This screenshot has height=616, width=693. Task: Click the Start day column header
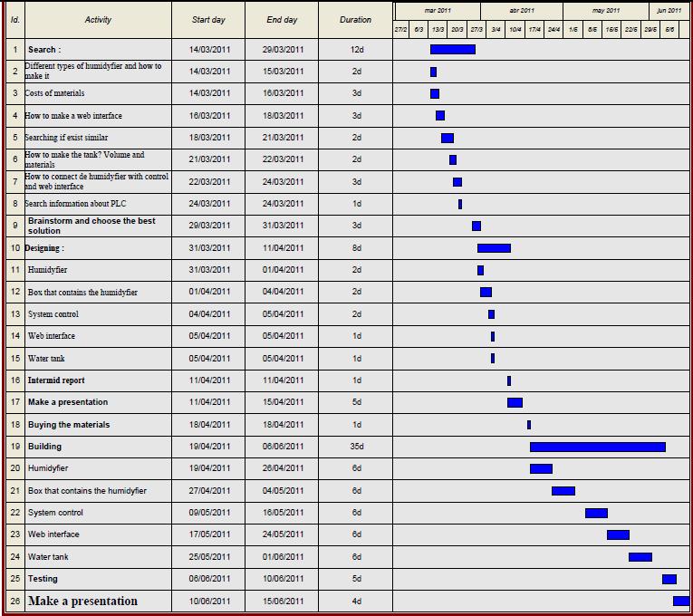coord(208,20)
